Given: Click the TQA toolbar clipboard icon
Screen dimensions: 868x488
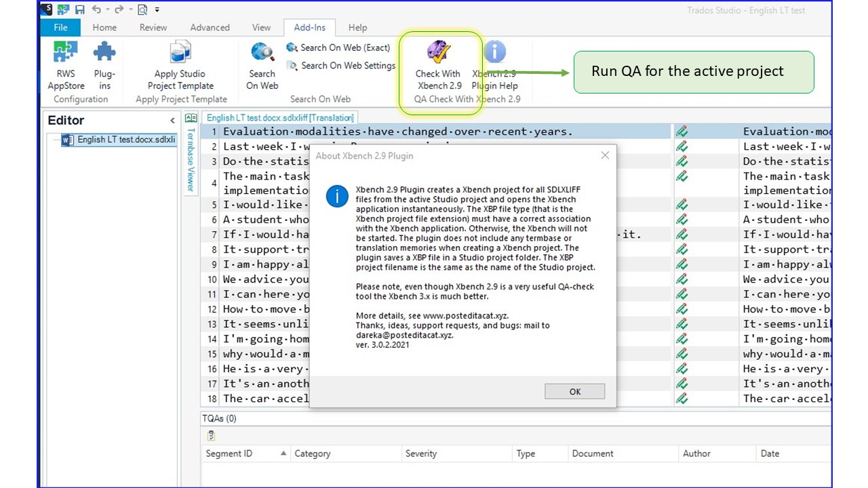Looking at the screenshot, I should click(x=212, y=436).
